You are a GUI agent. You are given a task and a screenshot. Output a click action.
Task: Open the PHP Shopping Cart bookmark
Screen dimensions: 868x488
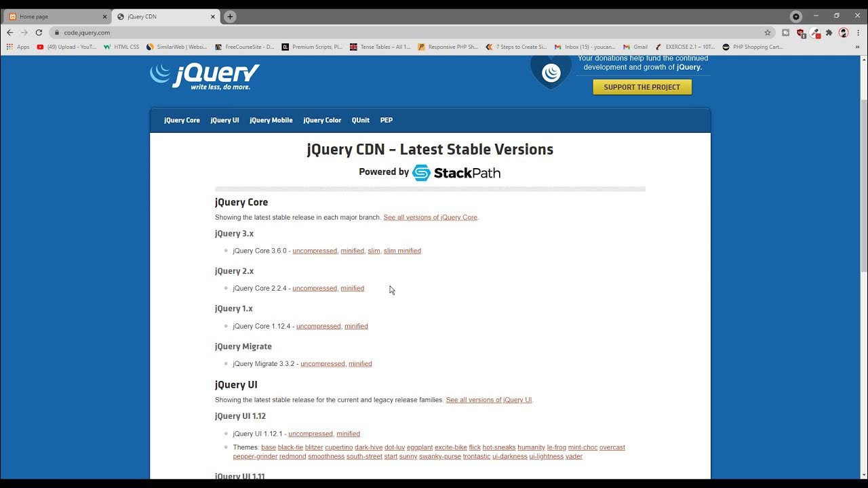[x=753, y=47]
